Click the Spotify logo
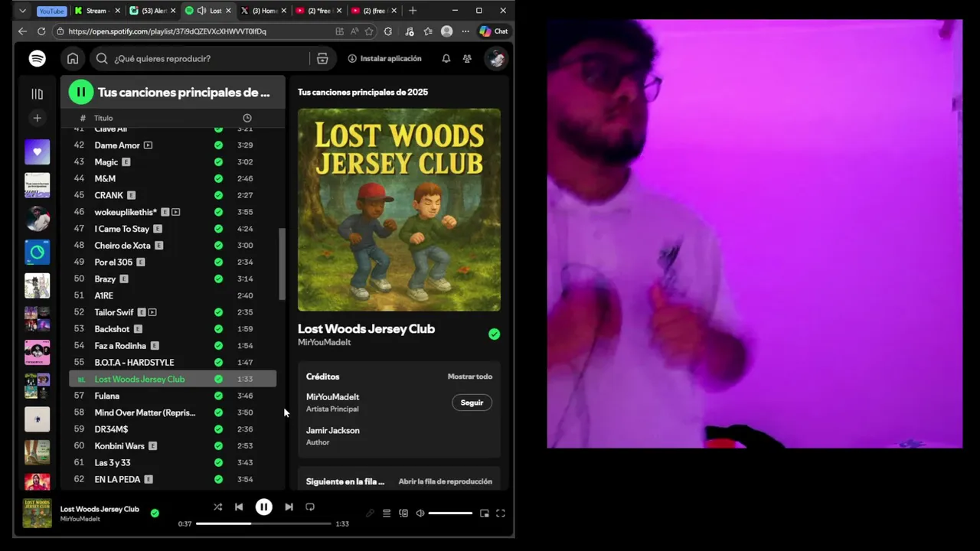Screen dimensions: 980x551 pos(37,58)
